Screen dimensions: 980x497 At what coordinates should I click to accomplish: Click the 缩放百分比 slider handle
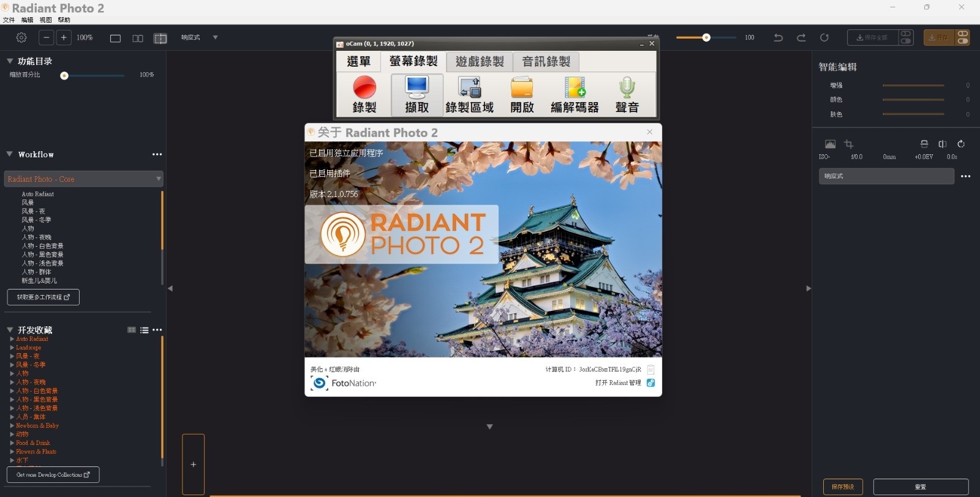tap(64, 76)
